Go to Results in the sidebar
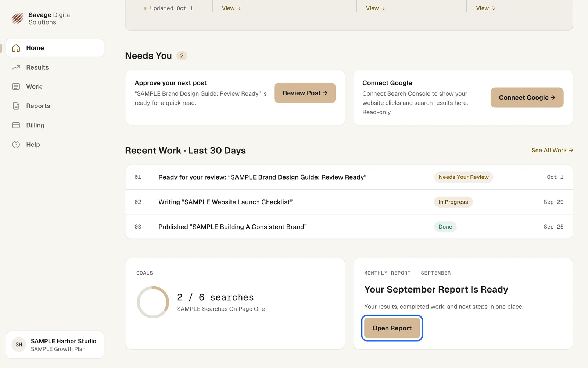The height and width of the screenshot is (368, 588). point(55,67)
